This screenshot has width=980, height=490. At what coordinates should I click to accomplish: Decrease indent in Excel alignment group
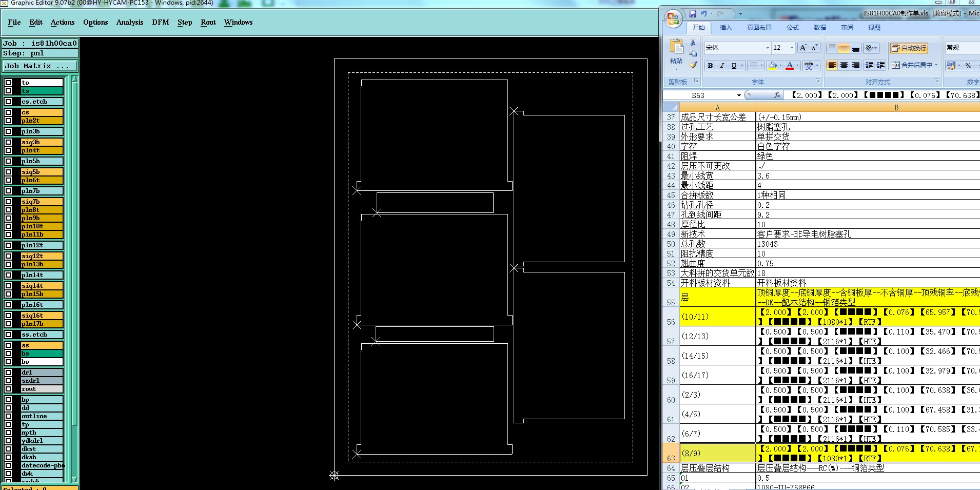coord(869,65)
